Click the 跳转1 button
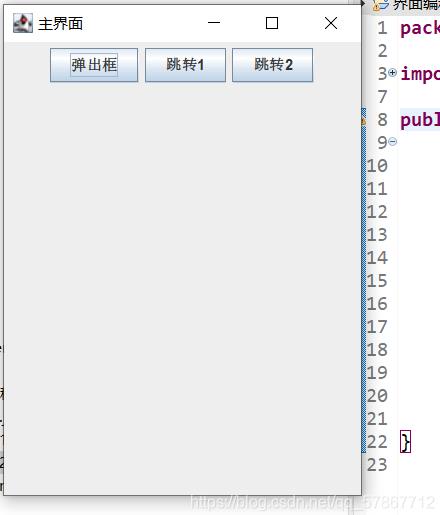 (185, 65)
